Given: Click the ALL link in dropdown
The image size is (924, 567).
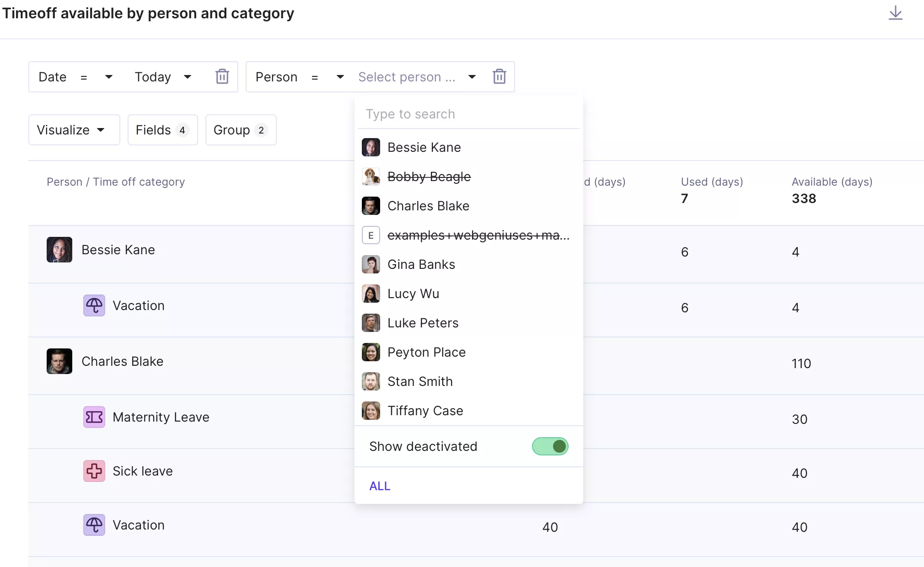Looking at the screenshot, I should [380, 486].
